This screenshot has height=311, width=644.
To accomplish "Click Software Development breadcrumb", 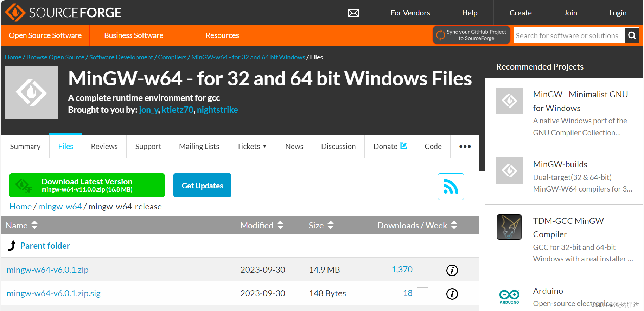I will (x=121, y=57).
